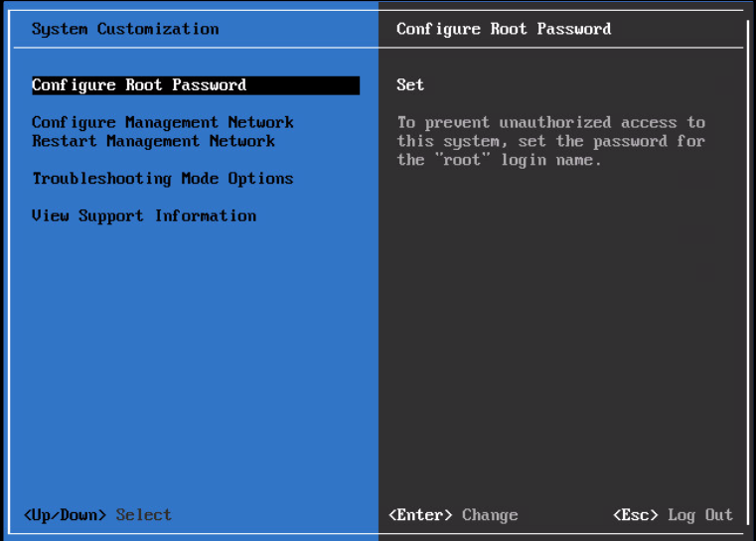The image size is (756, 541).
Task: Click the unauthorized access description paragraph
Action: pos(550,141)
